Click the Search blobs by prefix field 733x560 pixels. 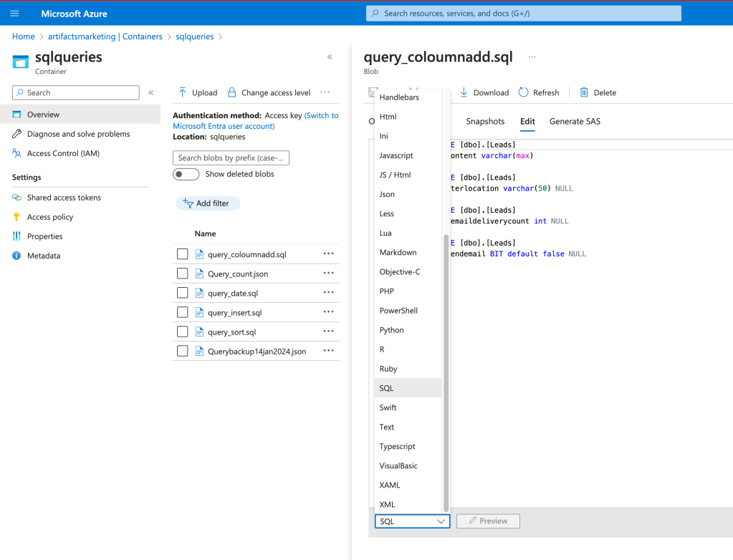click(x=231, y=158)
